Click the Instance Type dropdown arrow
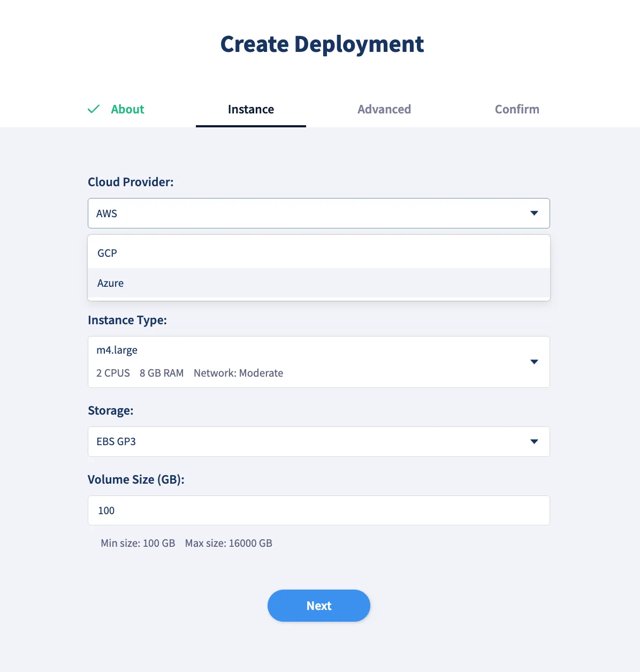Screen dimensions: 640x672 (x=534, y=362)
